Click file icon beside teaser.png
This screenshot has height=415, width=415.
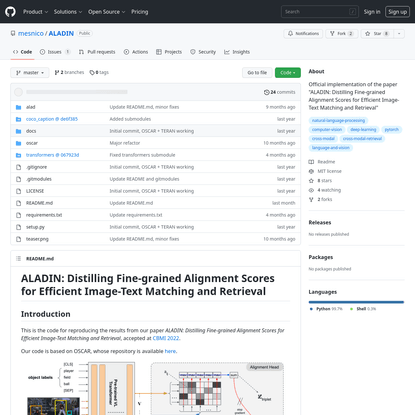(x=18, y=239)
